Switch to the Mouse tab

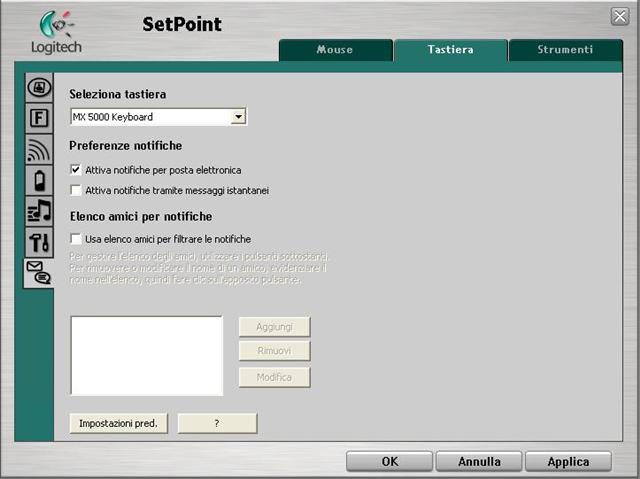tap(336, 50)
